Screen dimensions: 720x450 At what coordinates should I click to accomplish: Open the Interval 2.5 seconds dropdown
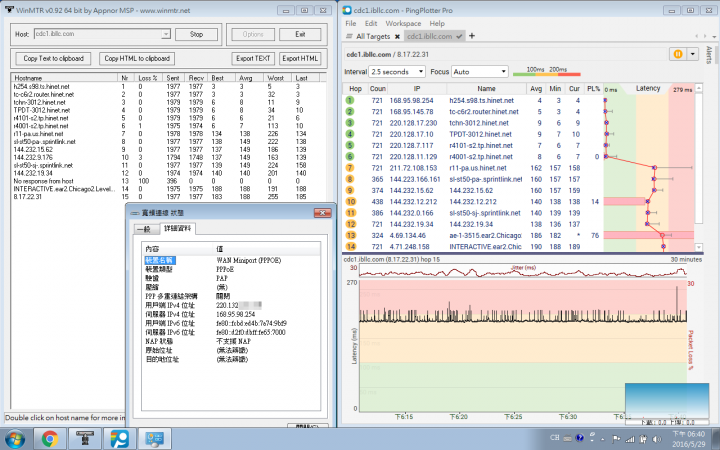coord(421,72)
